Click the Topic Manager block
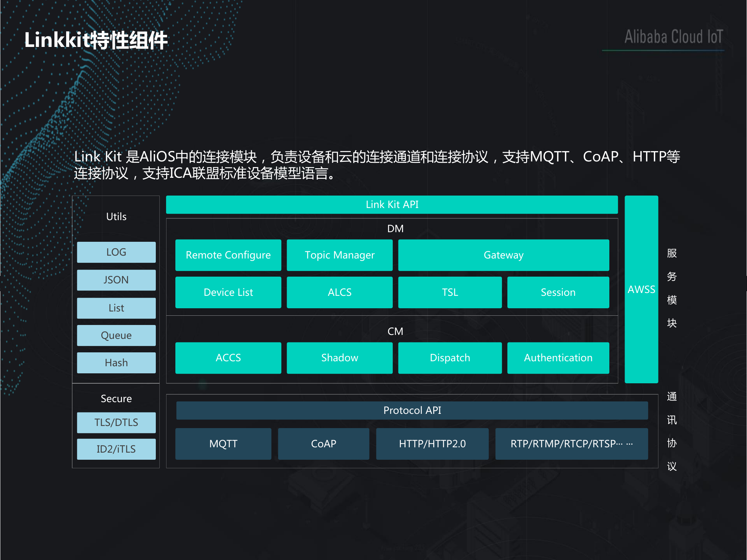 (339, 255)
